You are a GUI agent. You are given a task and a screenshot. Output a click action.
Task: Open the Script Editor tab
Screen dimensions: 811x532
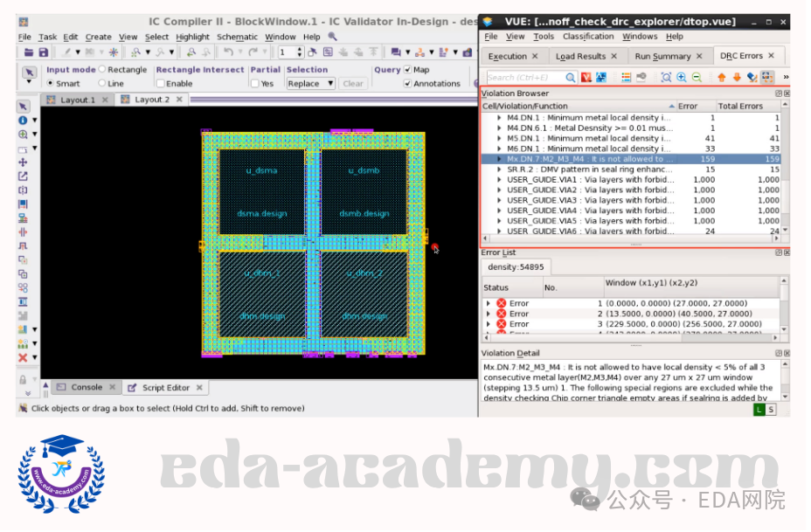point(167,390)
